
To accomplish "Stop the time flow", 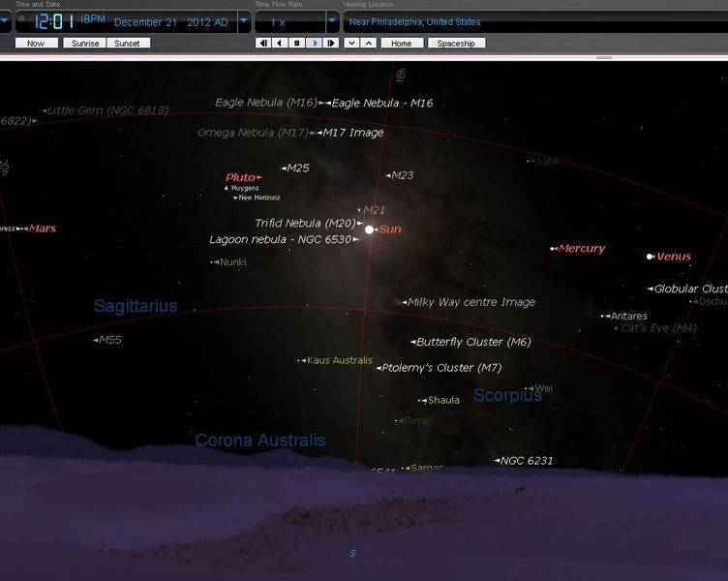I will (297, 44).
